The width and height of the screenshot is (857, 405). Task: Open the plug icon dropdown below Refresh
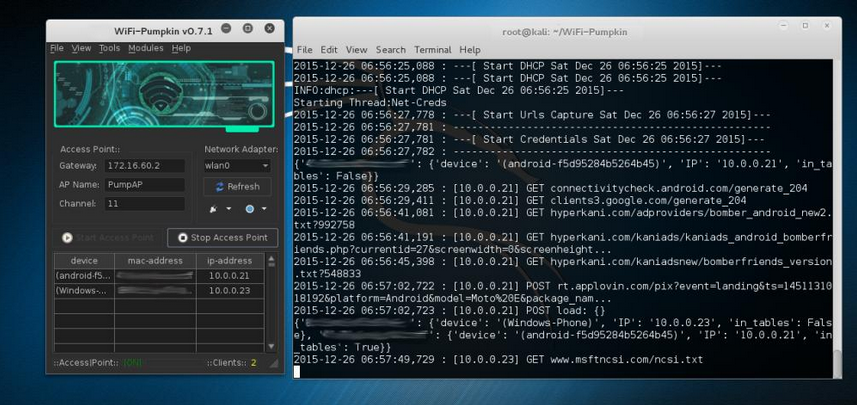(219, 209)
